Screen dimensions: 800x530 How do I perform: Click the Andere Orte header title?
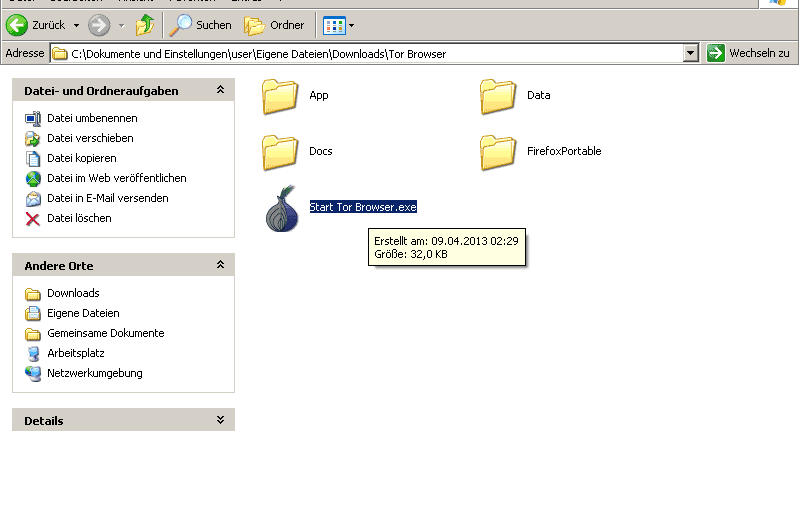(59, 266)
